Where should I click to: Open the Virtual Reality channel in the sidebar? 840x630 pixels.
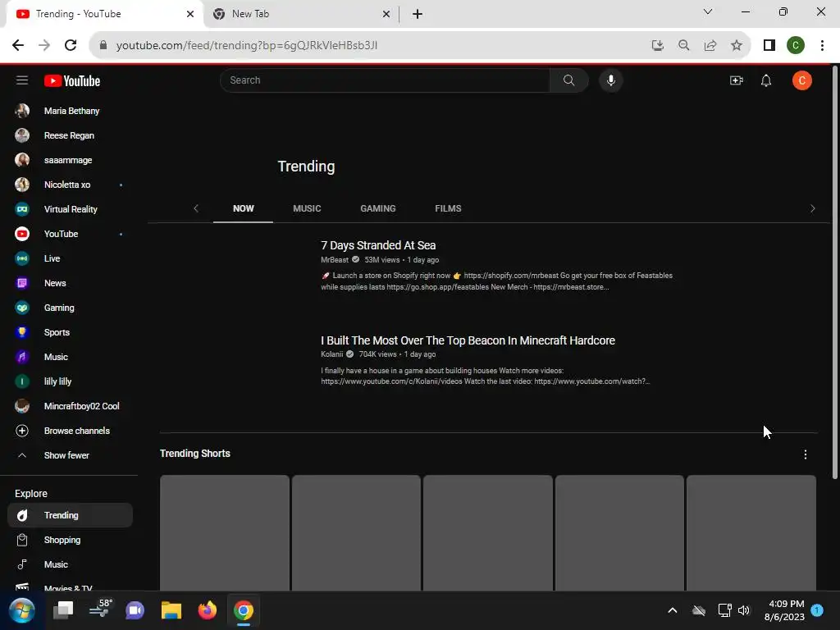[x=71, y=209]
